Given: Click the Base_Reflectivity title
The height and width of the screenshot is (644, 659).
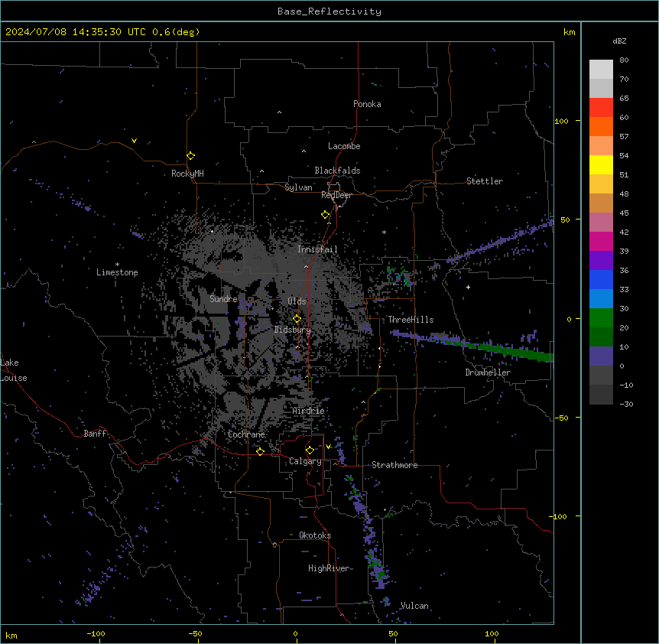Looking at the screenshot, I should (329, 11).
